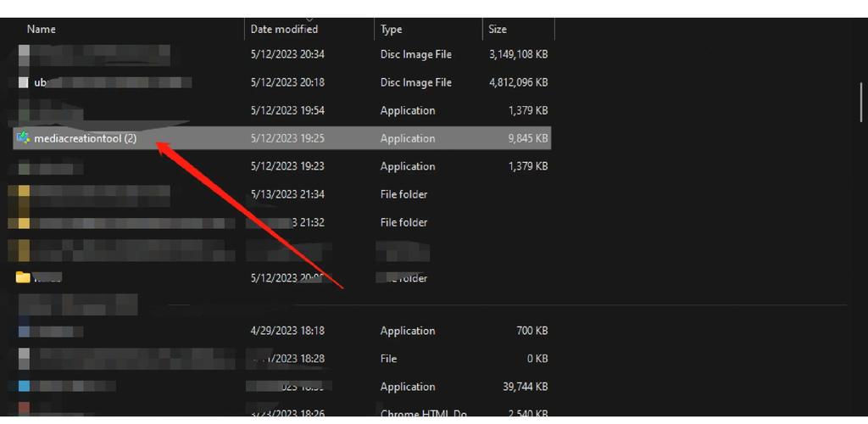The width and height of the screenshot is (868, 424).
Task: Click "Application" in the 19:54 row
Action: point(408,110)
